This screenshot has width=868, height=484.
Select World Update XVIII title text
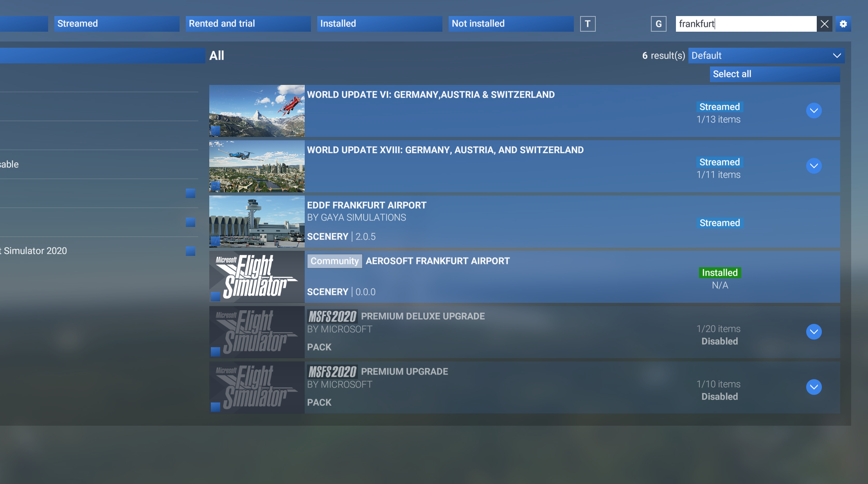pyautogui.click(x=445, y=150)
